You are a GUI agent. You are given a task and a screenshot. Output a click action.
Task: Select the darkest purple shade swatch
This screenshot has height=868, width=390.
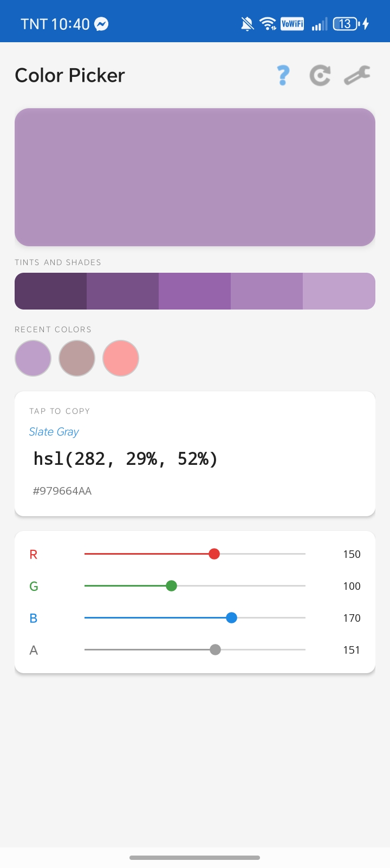click(x=50, y=291)
